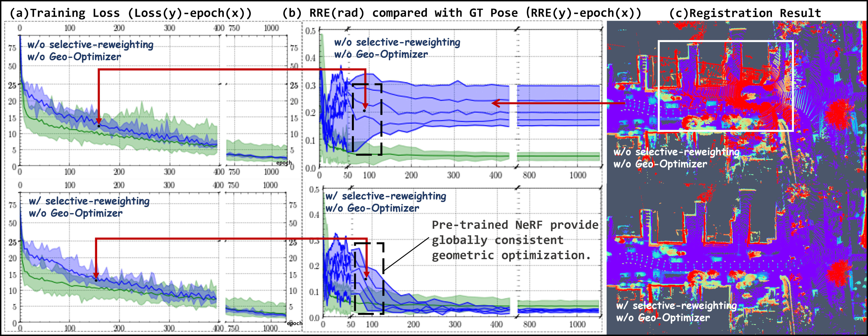Click 'w/o Geo-Optimizer' label in the top registration image
The width and height of the screenshot is (868, 336).
(x=660, y=164)
